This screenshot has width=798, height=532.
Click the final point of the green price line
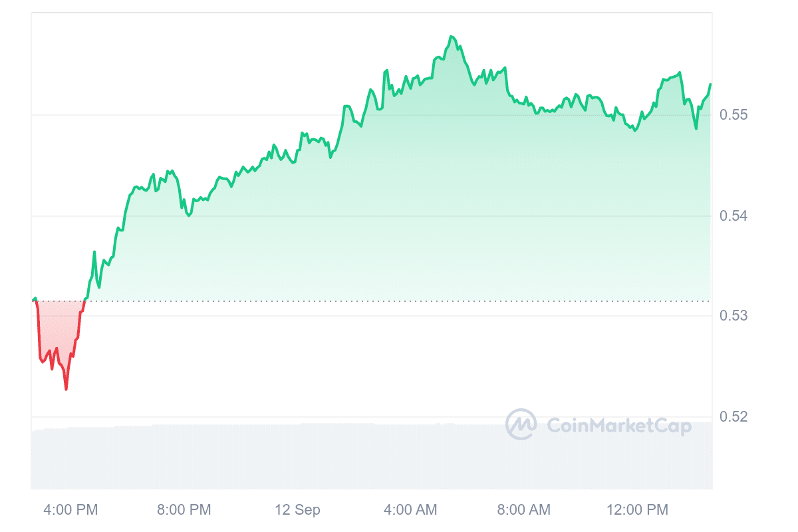710,84
